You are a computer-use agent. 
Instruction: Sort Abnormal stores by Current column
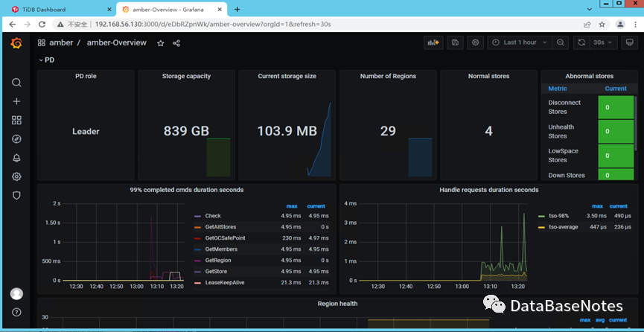(x=616, y=89)
